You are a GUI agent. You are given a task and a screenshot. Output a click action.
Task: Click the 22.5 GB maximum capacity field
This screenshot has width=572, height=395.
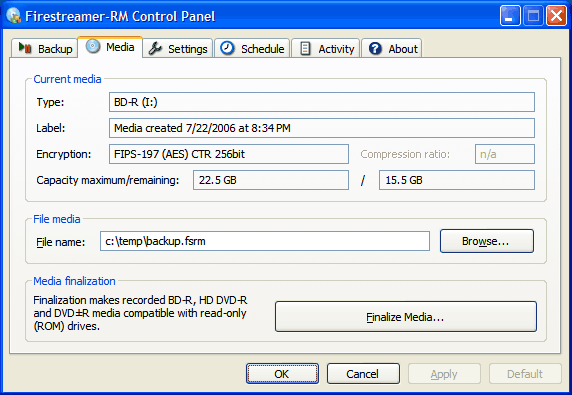271,180
